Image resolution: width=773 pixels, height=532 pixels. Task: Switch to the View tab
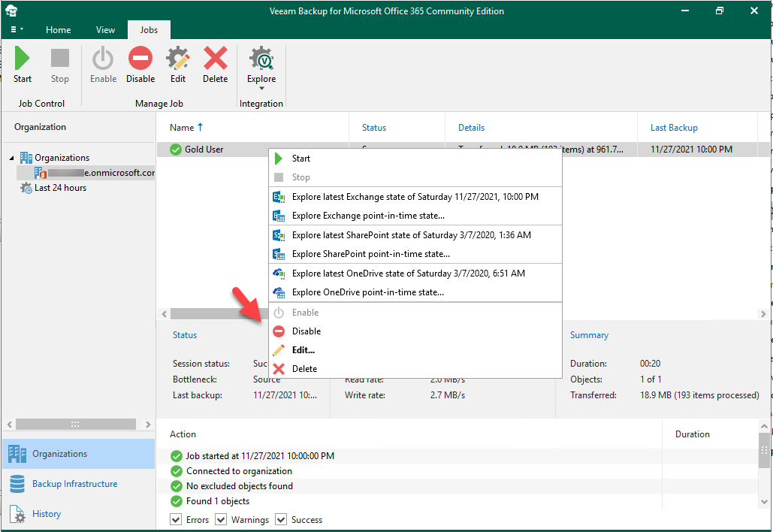[x=105, y=29]
